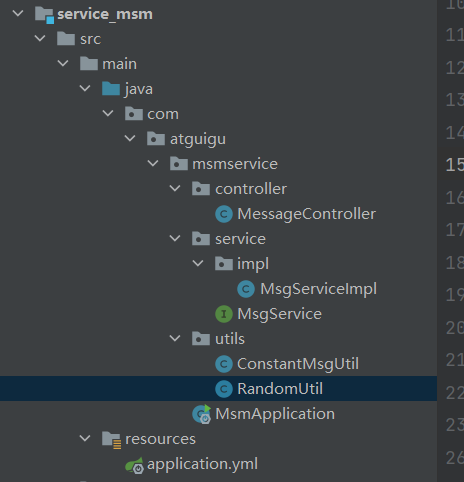The image size is (464, 482).
Task: Click the ConstantMsgUtil class icon
Action: tap(224, 364)
